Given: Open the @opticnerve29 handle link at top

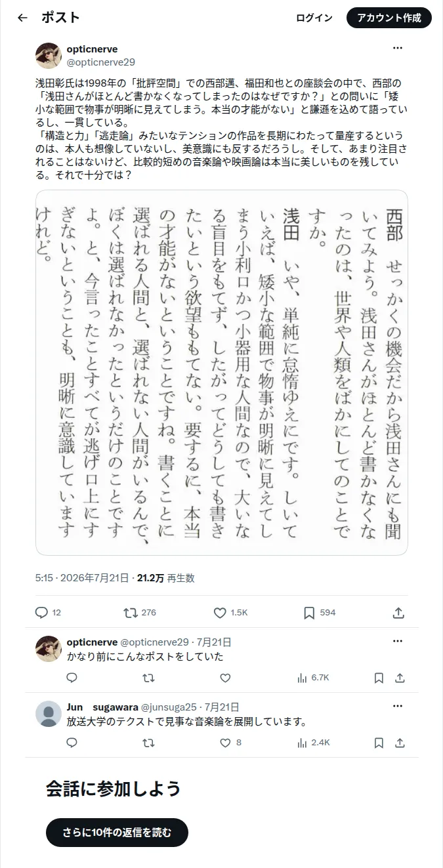Looking at the screenshot, I should (101, 62).
